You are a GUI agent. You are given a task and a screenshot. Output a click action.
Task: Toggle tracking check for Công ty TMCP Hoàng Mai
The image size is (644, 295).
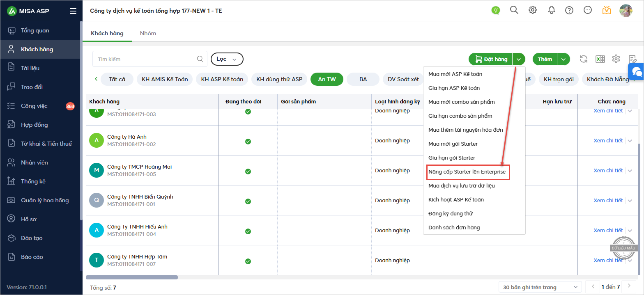[248, 171]
